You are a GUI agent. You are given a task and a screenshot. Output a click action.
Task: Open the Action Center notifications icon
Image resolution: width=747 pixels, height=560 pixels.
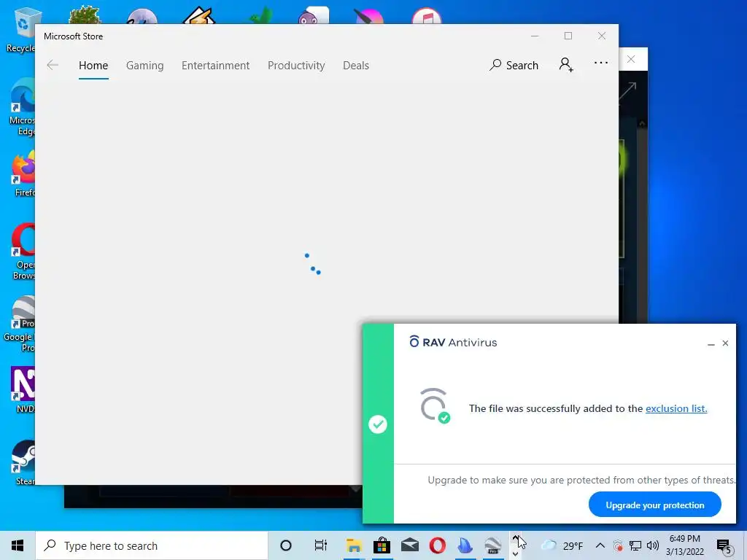click(x=724, y=545)
